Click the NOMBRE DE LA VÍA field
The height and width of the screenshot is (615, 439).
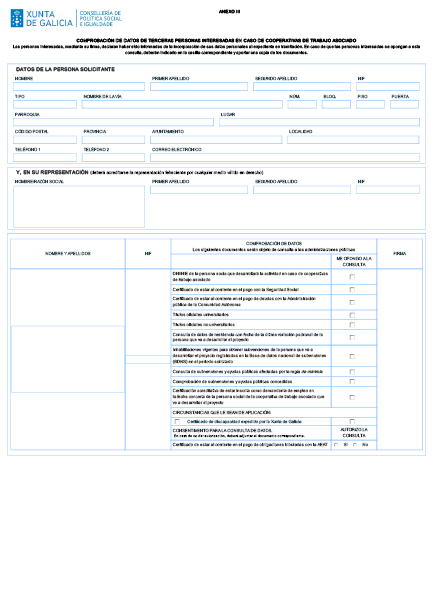(x=182, y=104)
